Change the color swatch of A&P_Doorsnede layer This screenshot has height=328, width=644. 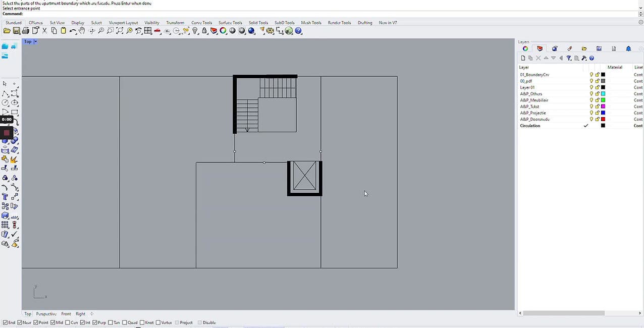click(x=603, y=119)
